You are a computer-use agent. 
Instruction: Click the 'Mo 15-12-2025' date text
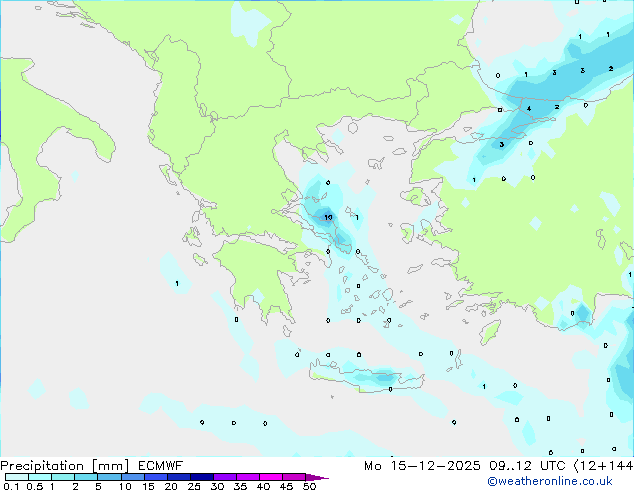[422, 466]
